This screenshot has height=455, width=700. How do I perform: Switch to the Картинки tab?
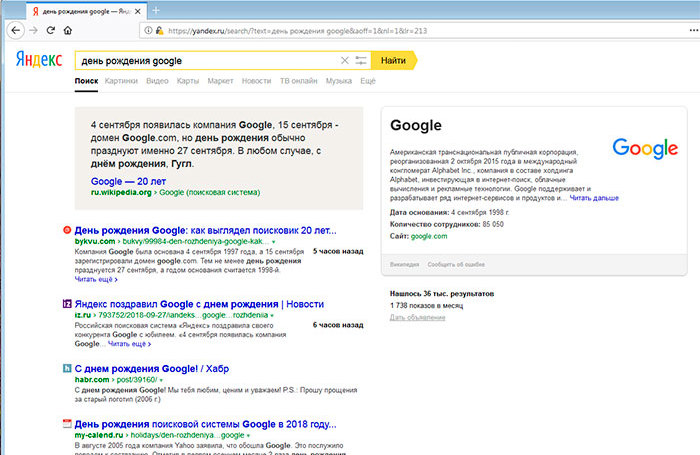[121, 81]
